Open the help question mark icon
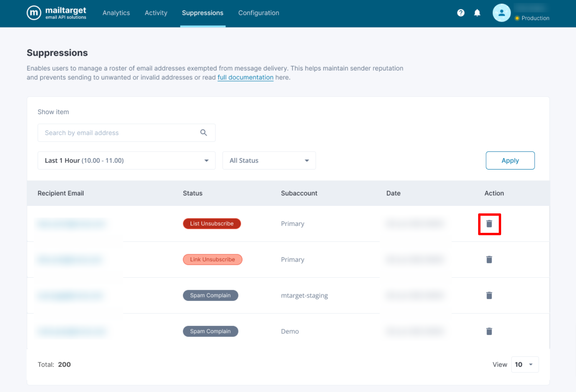 point(461,13)
